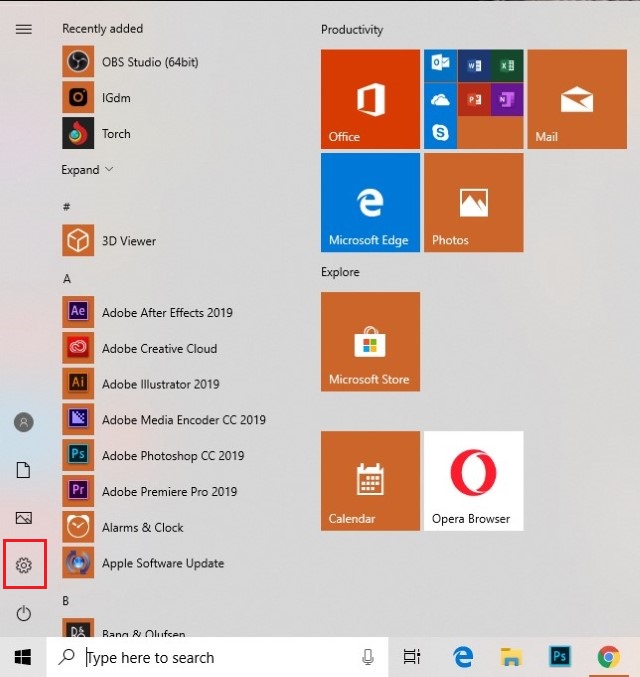The width and height of the screenshot is (640, 677).
Task: Click the # letter header
Action: pyautogui.click(x=67, y=207)
